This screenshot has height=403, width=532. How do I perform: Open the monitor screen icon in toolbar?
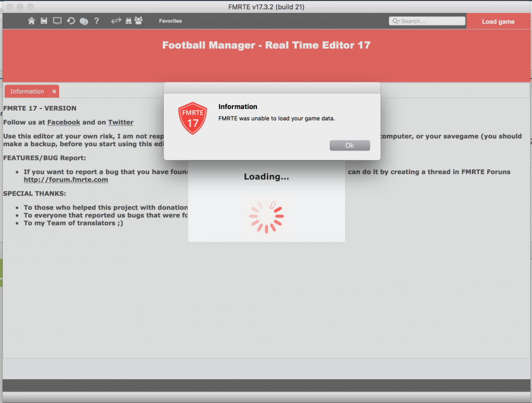click(x=57, y=21)
